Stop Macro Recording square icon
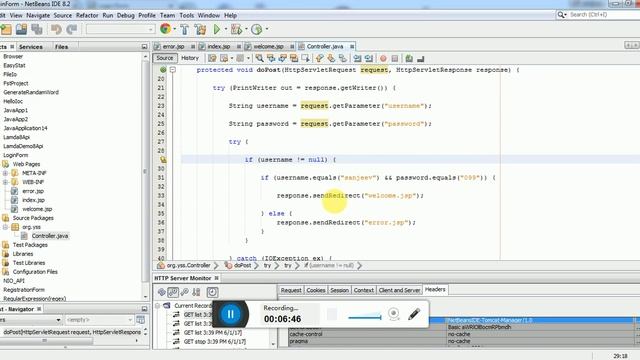Viewport: 640px width, 360px height. pos(395,58)
